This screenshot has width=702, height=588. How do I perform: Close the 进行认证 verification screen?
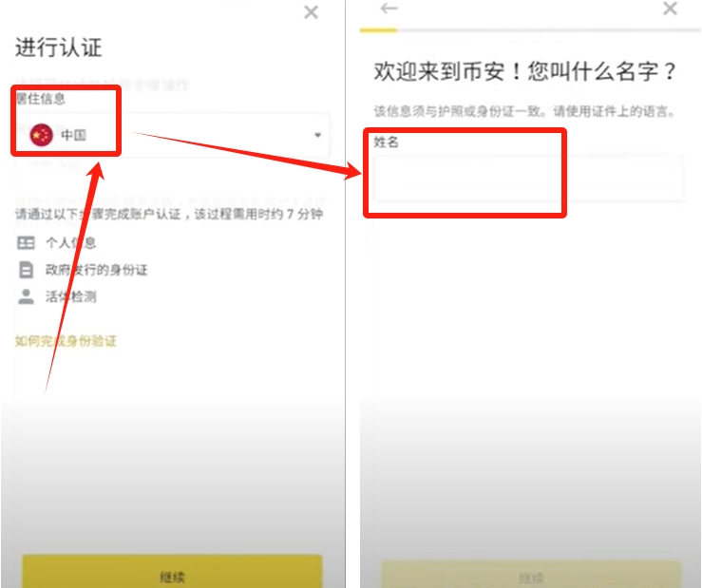311,12
